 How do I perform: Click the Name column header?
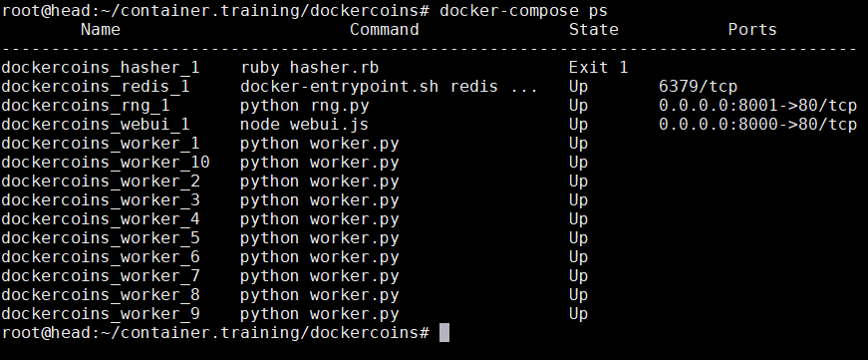(101, 29)
